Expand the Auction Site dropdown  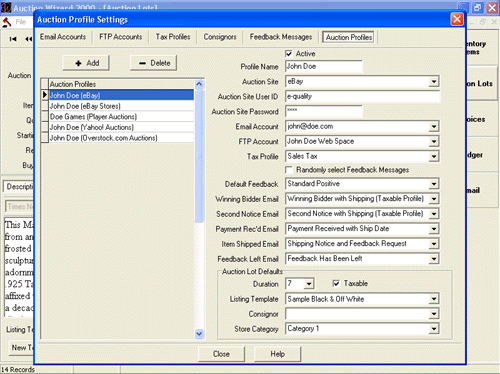point(434,81)
